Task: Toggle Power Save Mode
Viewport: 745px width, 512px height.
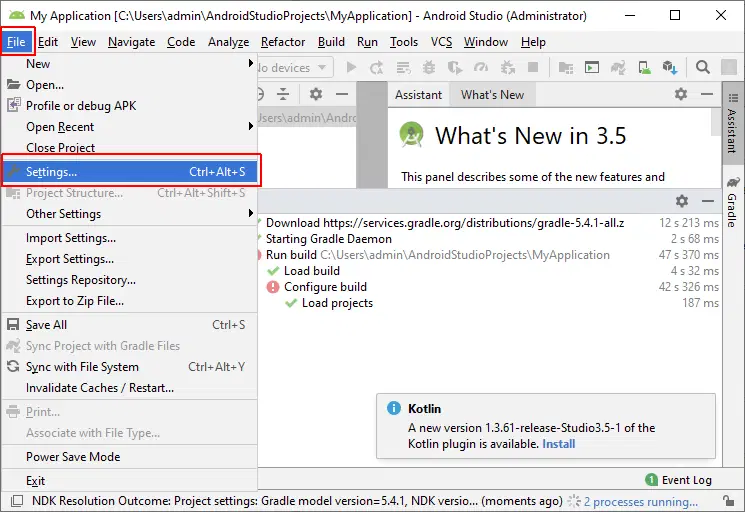Action: tap(130, 456)
